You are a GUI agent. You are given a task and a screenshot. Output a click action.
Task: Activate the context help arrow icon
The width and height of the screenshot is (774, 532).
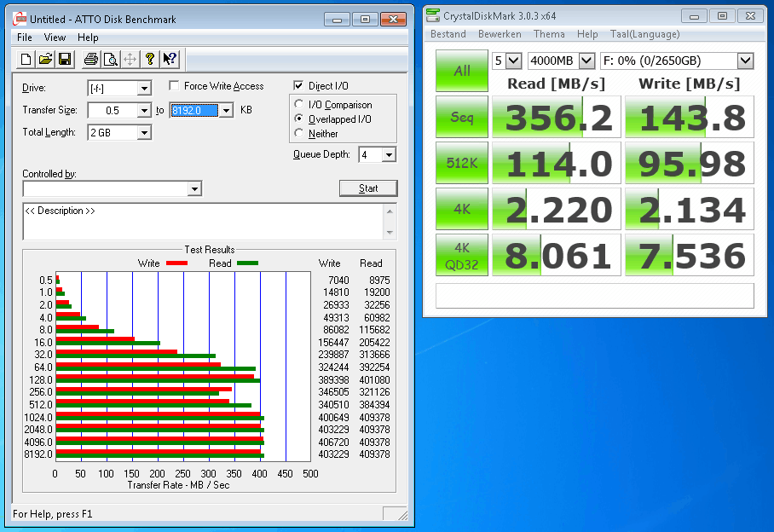point(170,59)
